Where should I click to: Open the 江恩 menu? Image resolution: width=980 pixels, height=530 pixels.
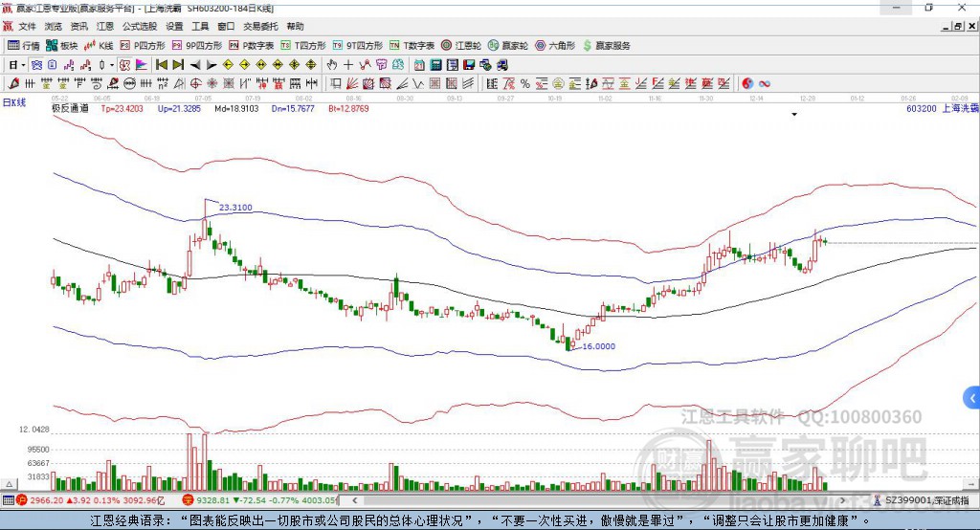[x=105, y=26]
